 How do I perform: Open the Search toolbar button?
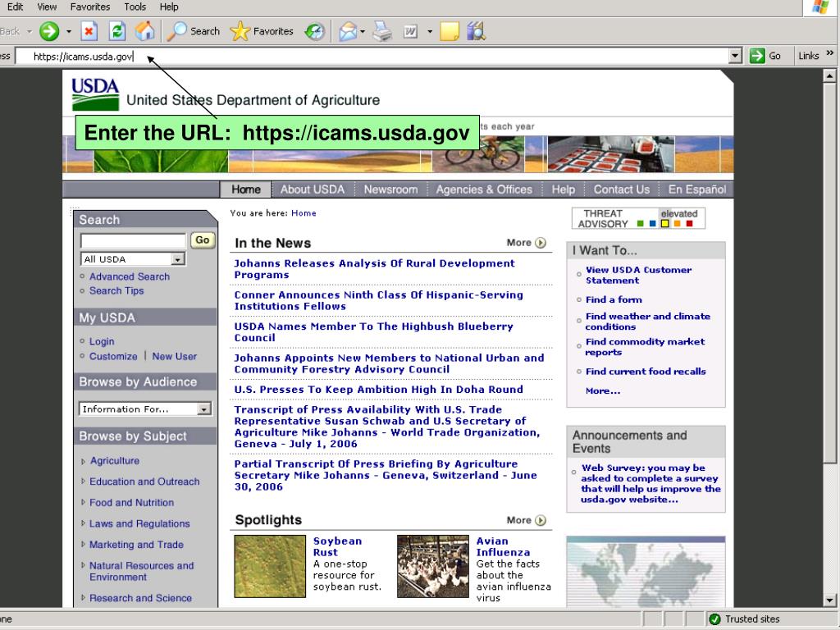click(194, 31)
